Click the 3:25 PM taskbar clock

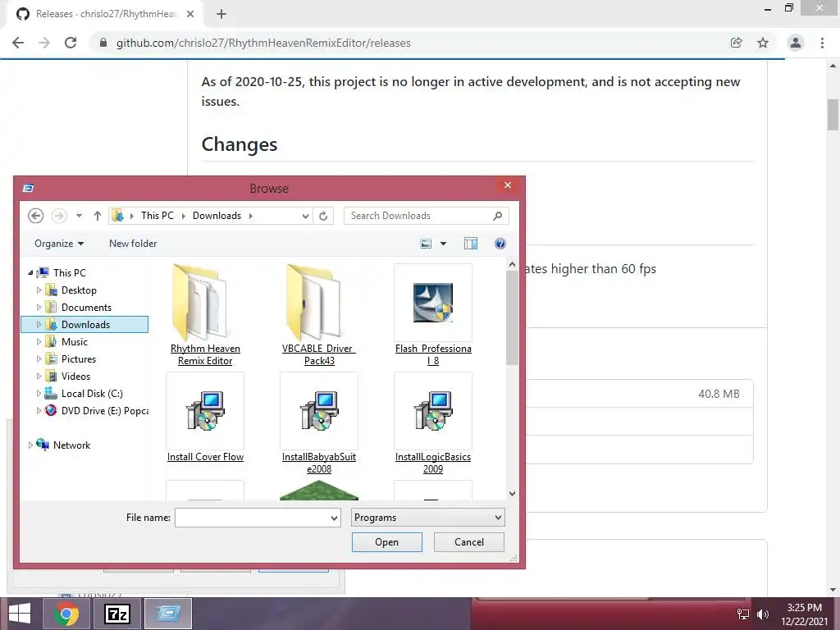click(804, 614)
